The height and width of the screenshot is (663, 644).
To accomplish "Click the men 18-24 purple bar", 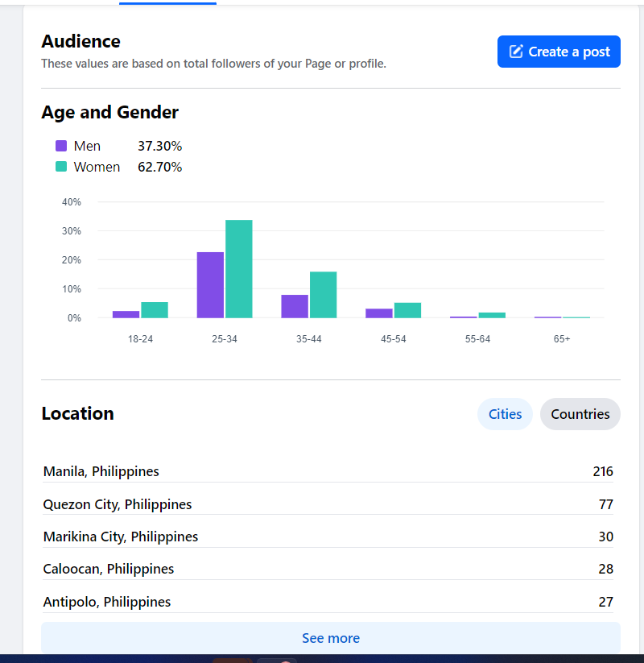I will tap(126, 314).
